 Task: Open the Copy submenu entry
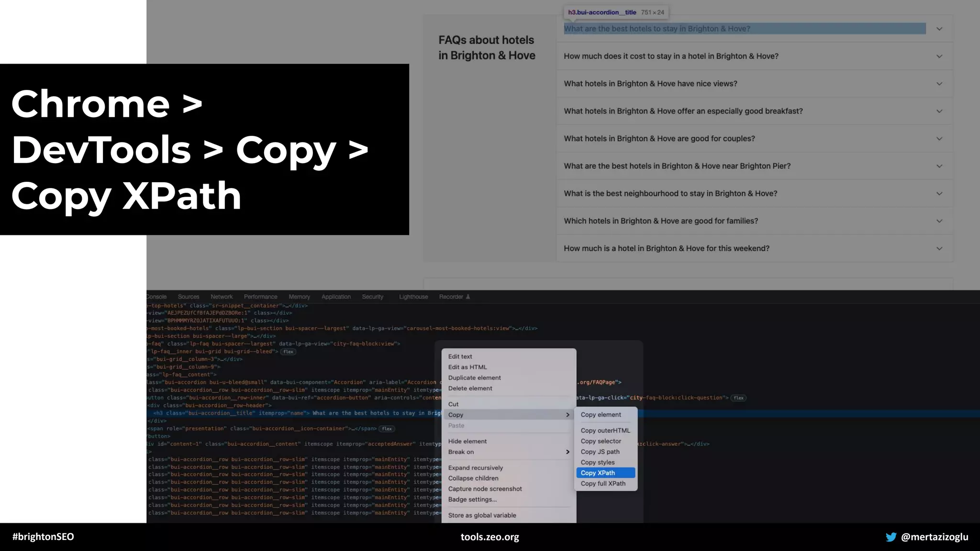pyautogui.click(x=509, y=415)
